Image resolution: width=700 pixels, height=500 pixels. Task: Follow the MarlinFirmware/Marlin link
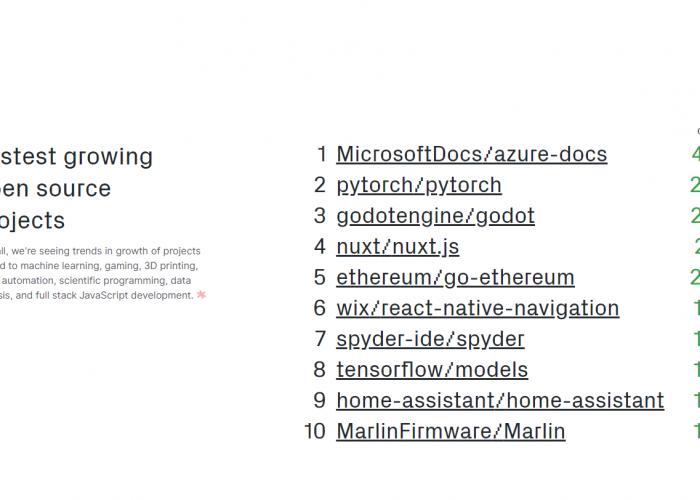[x=450, y=431]
